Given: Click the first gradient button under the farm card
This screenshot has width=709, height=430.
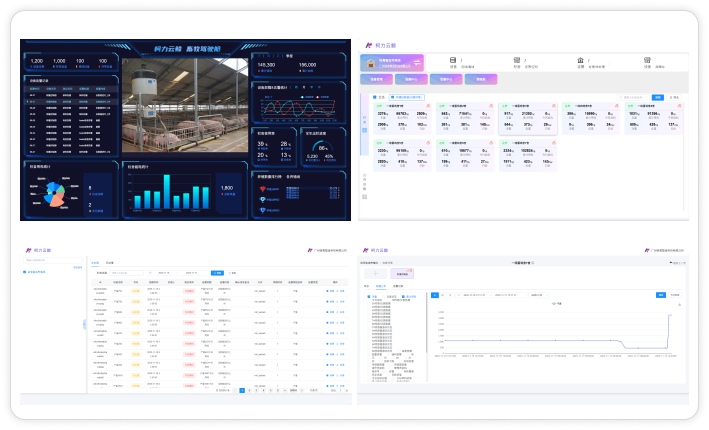Looking at the screenshot, I should (x=377, y=79).
